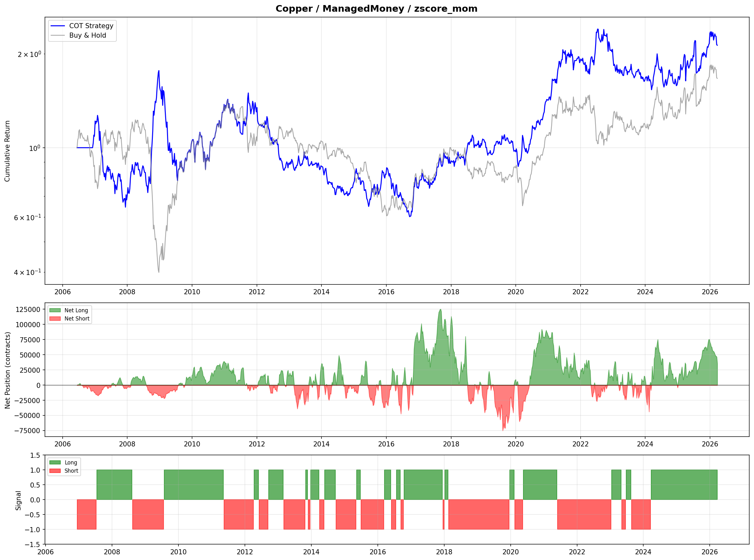The width and height of the screenshot is (754, 560).
Task: Click the 4 × 10⁻¹ y-axis tick label
Action: [x=27, y=272]
